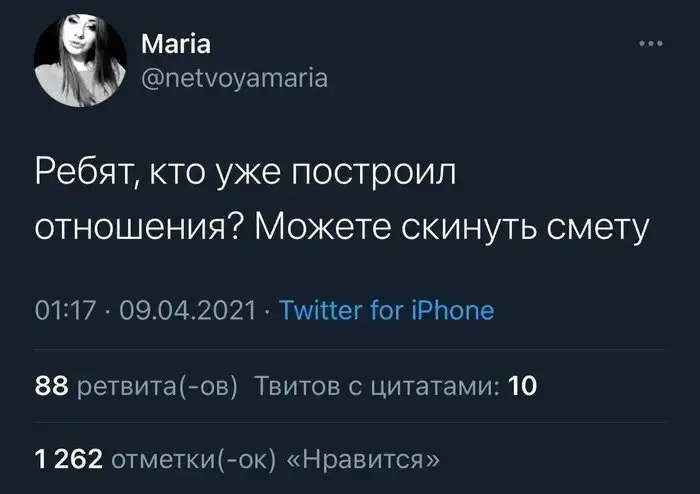700x494 pixels.
Task: Open the "Твитов с цитатами" quote tweets list
Action: click(378, 385)
